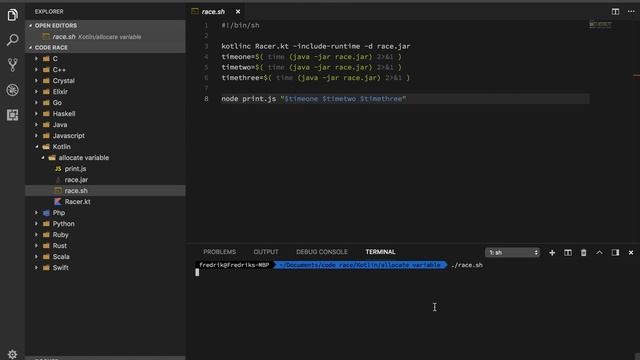This screenshot has height=360, width=640.
Task: Click the terminal path segment in prompt
Action: [x=360, y=265]
